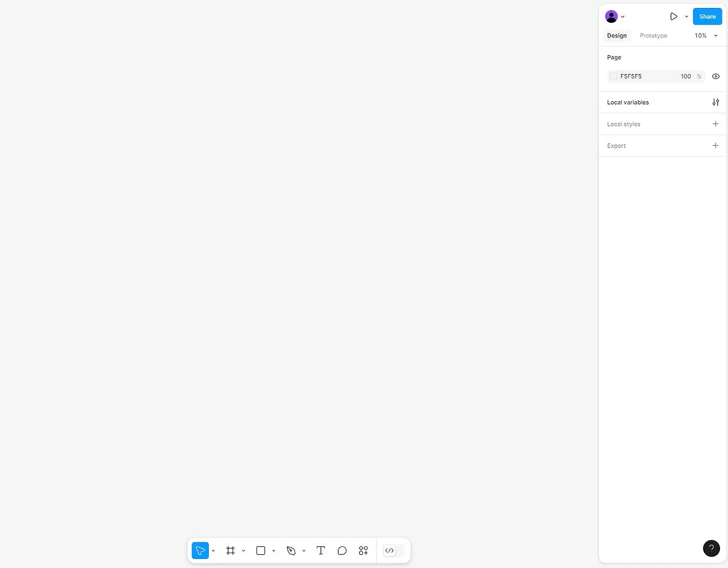Toggle Dev Mode switch
728x568 pixels.
click(x=394, y=550)
